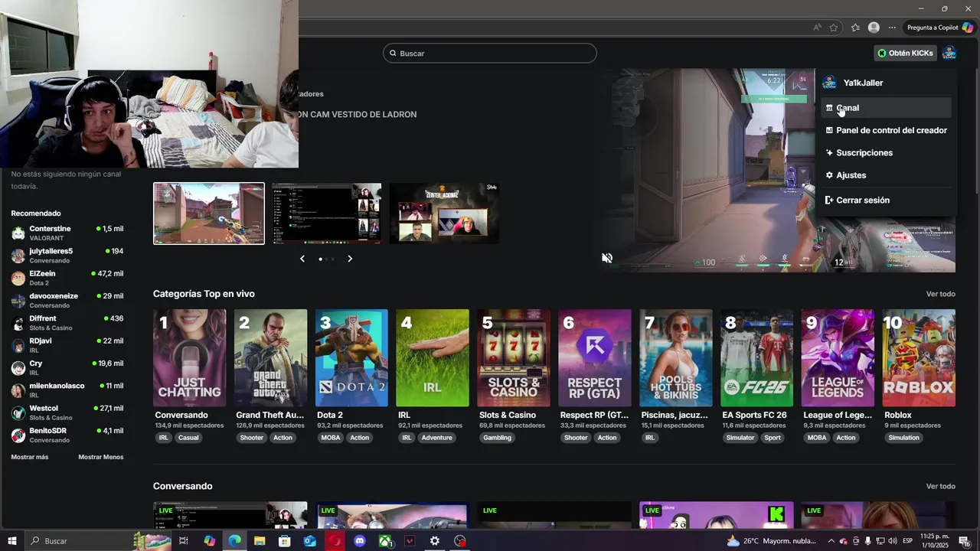Click the Gambling tag under Slots & Casino

point(497,438)
